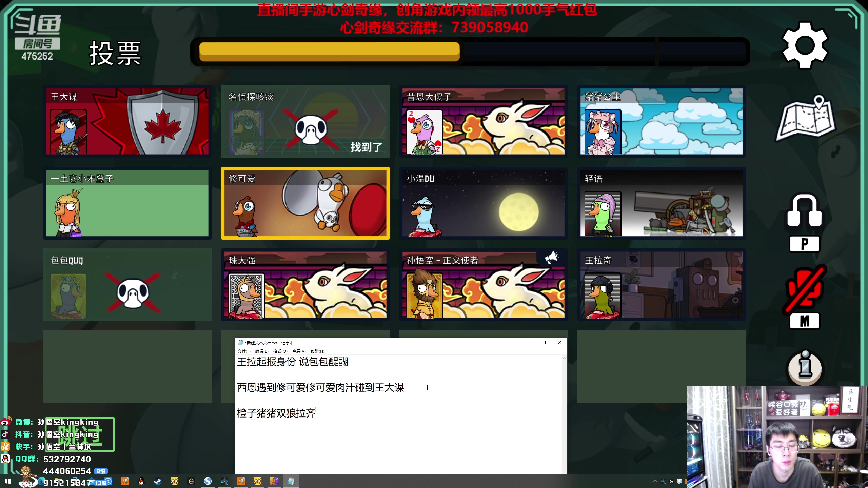Image resolution: width=868 pixels, height=488 pixels.
Task: Click Notepad scrollbar up arrow
Action: click(564, 358)
